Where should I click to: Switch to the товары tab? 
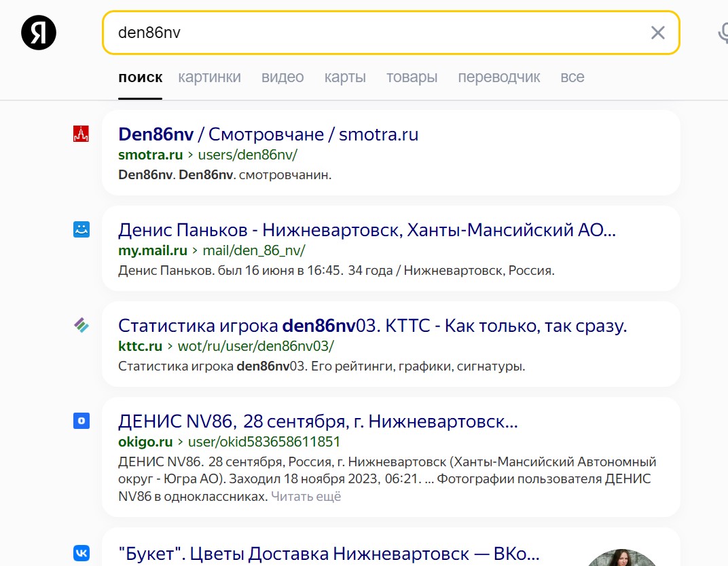pyautogui.click(x=412, y=77)
